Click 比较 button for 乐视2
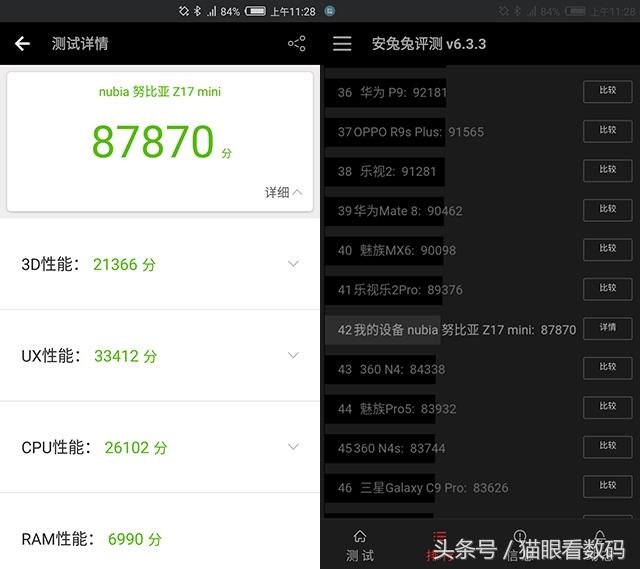 (x=607, y=171)
